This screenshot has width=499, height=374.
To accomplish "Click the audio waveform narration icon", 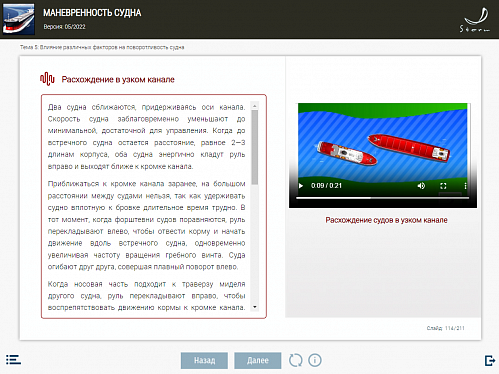I will tap(47, 79).
